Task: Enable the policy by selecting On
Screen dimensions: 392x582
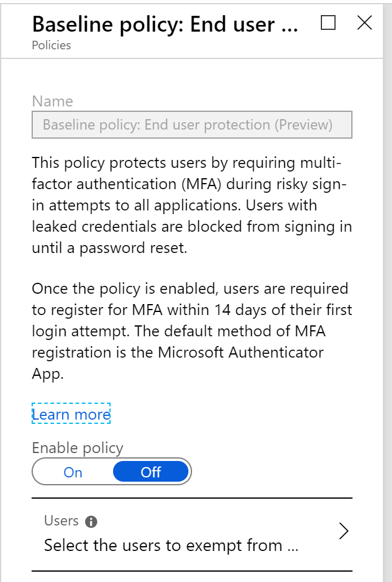Action: pos(73,471)
